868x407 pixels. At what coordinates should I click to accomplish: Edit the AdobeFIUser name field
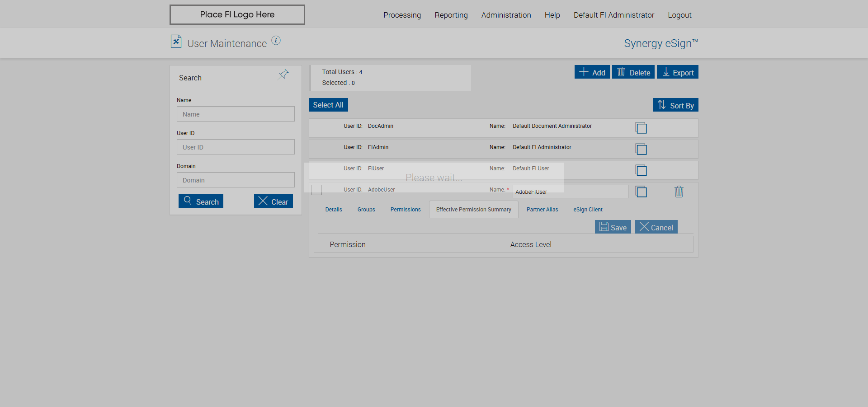[571, 192]
